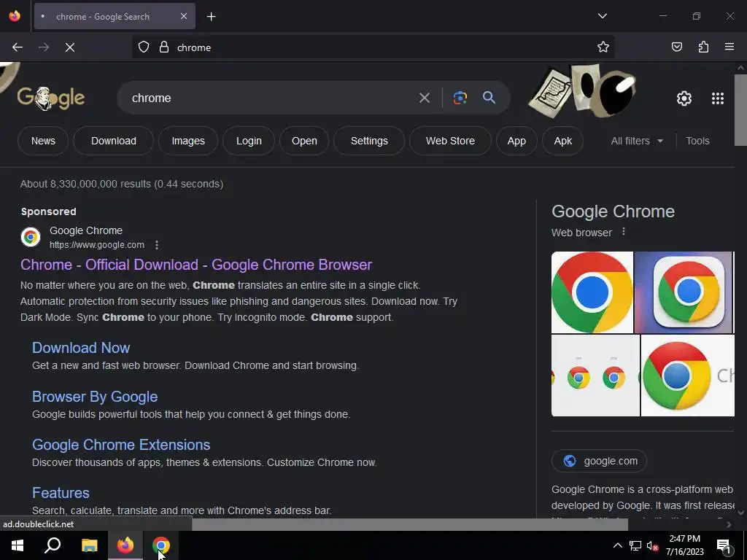Click the 'Google Chrome' knowledge panel title
Screen dimensions: 747x560
(613, 211)
